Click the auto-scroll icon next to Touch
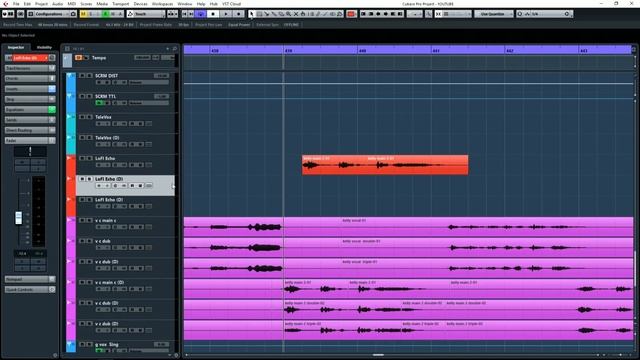This screenshot has height=360, width=640. [172, 14]
